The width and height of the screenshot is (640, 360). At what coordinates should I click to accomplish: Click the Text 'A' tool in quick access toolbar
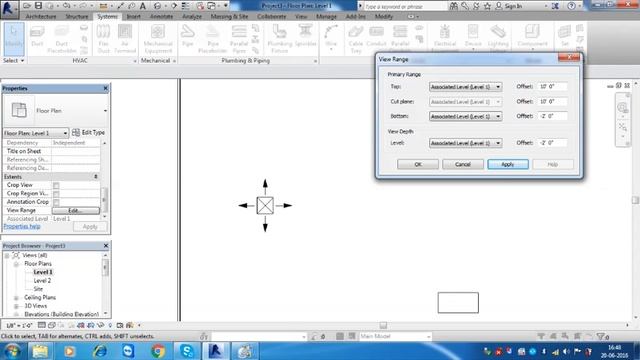(143, 6)
